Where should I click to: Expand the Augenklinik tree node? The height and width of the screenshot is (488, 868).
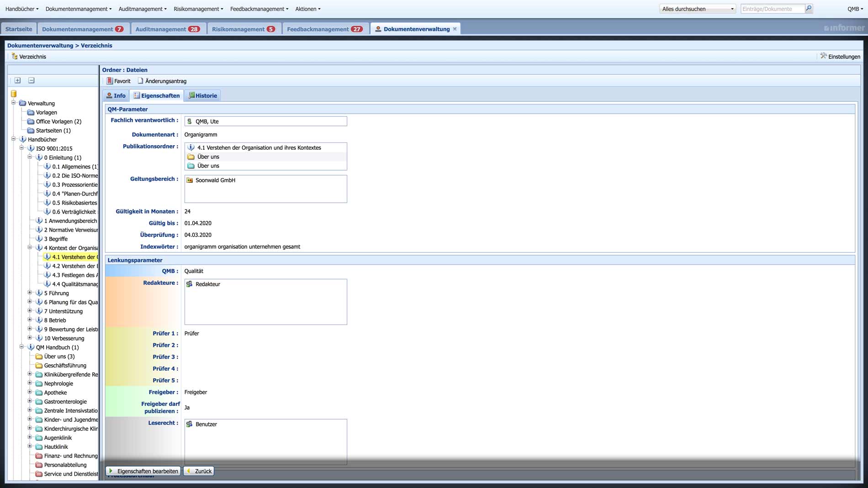[x=30, y=437]
